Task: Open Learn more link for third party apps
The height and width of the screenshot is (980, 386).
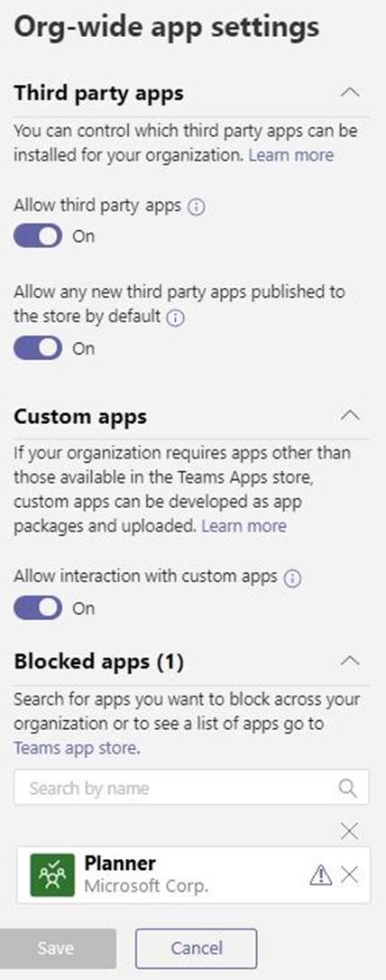Action: [x=291, y=154]
